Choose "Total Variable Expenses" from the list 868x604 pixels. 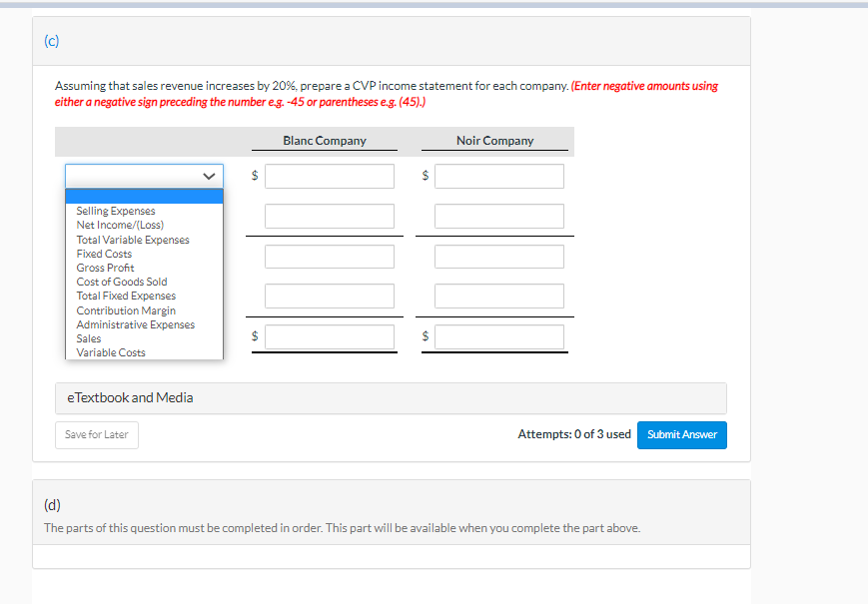coord(132,239)
